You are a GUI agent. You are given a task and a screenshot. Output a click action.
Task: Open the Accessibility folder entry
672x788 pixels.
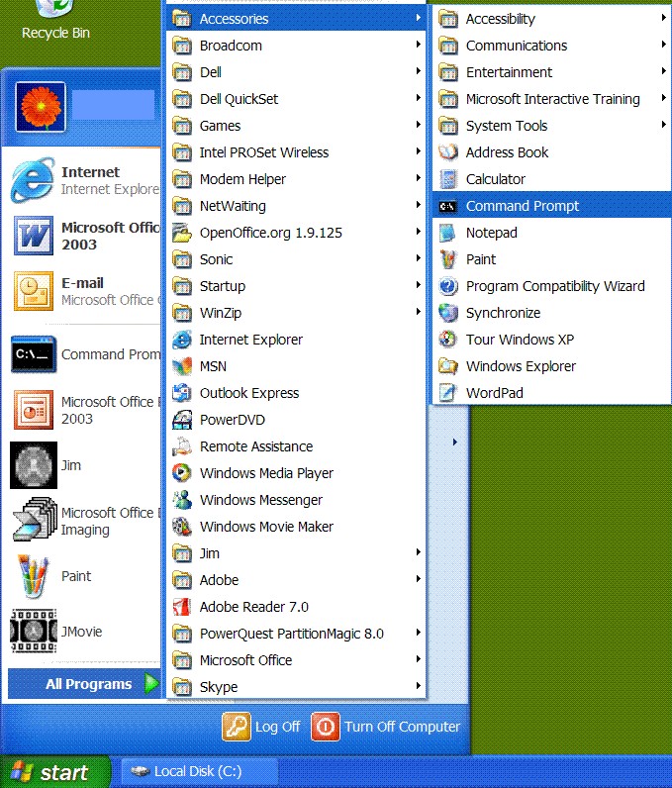pyautogui.click(x=551, y=19)
